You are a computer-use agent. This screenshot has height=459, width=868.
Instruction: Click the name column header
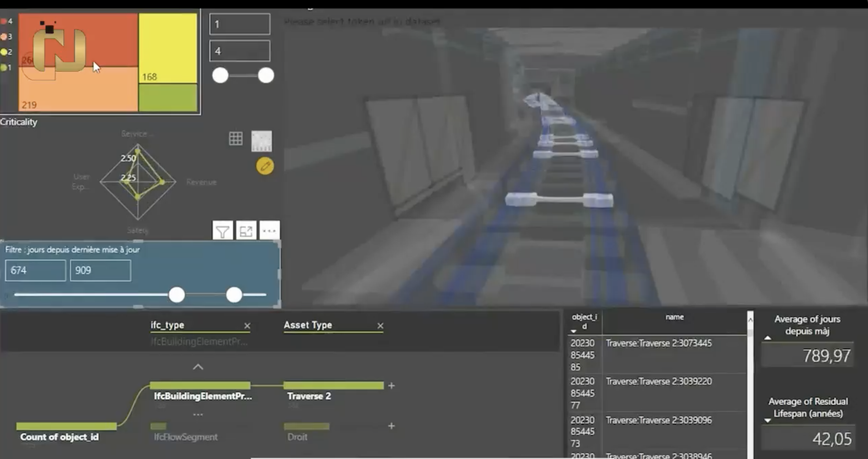coord(674,317)
